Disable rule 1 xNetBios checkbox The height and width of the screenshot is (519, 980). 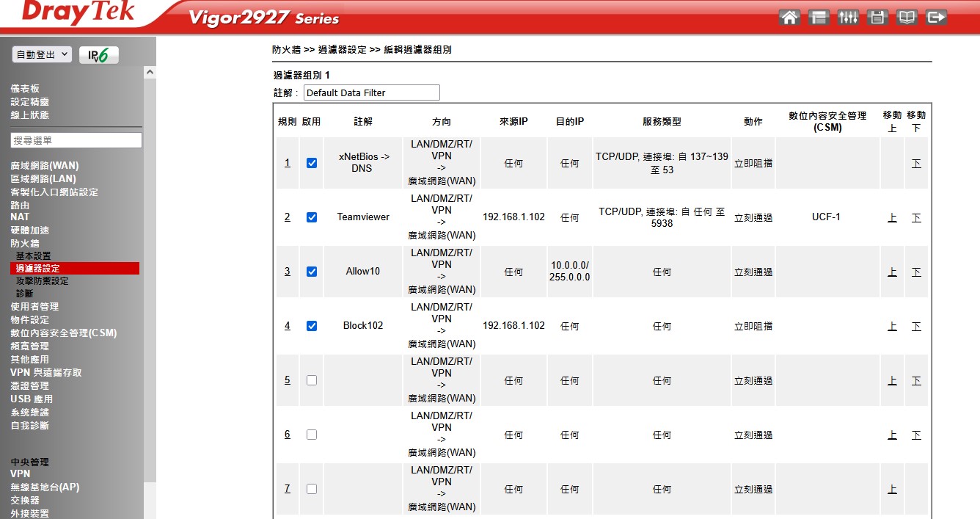coord(312,163)
